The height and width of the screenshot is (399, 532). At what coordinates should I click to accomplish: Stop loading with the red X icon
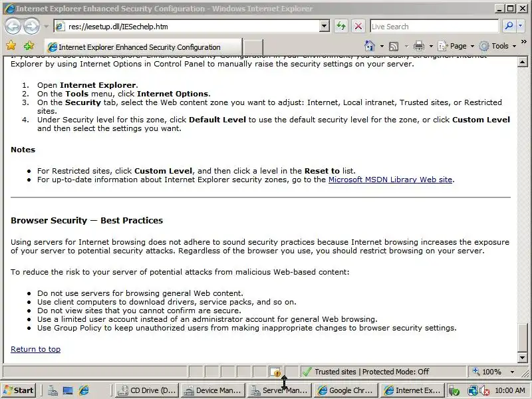coord(358,27)
